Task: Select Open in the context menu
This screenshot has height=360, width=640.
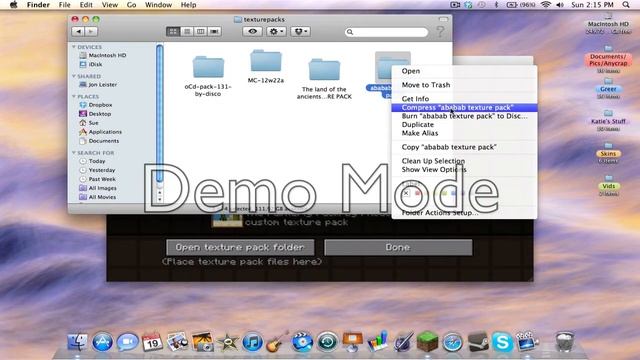Action: pos(464,71)
